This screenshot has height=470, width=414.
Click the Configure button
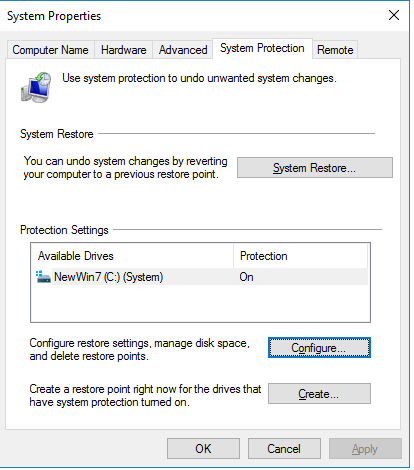click(x=319, y=348)
